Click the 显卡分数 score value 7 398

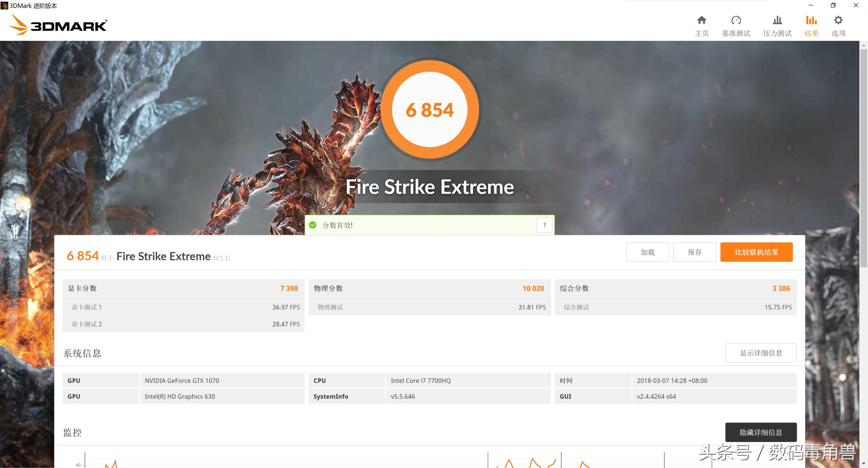(289, 288)
